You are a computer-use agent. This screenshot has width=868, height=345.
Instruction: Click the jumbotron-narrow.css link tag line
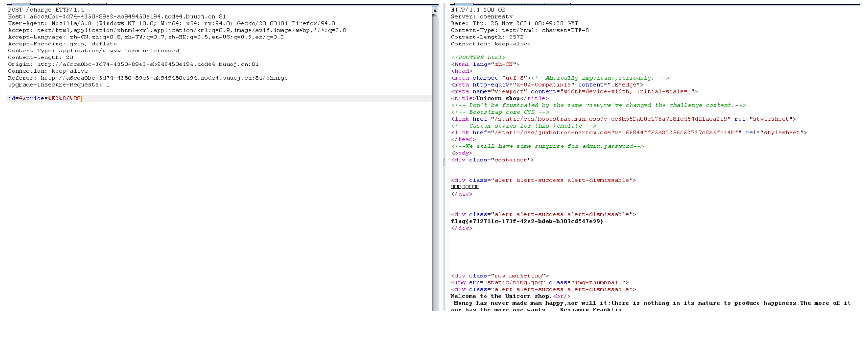click(x=629, y=133)
